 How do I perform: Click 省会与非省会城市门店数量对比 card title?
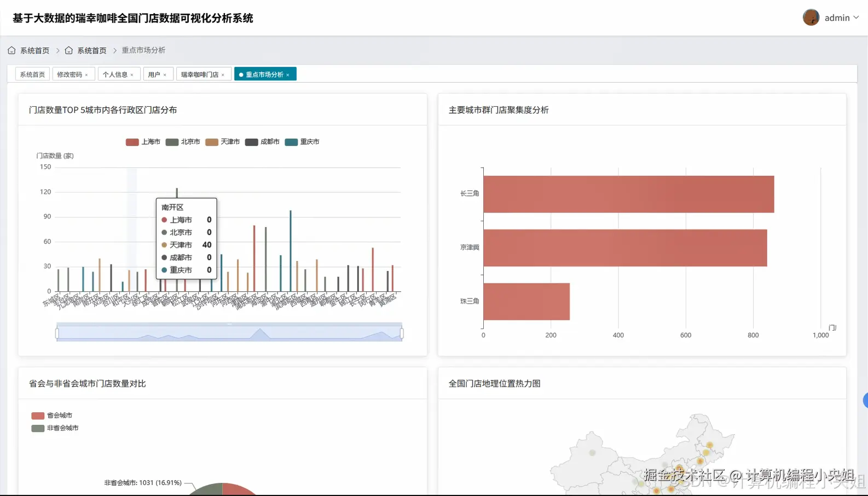tap(88, 384)
